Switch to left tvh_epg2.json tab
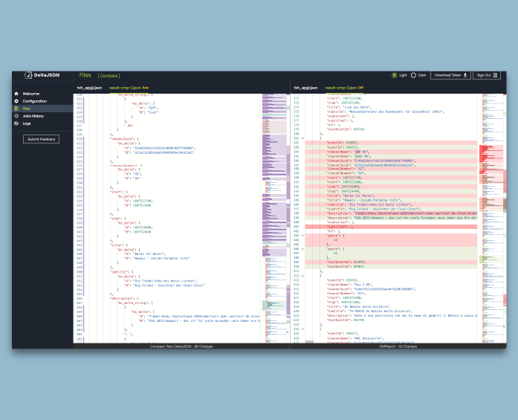Viewport: 518px width, 420px height. [89, 88]
